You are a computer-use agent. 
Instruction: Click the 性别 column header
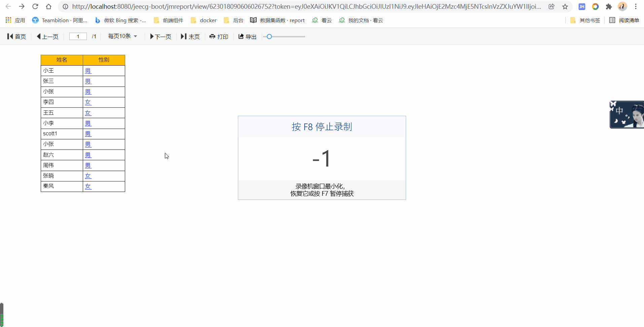click(x=104, y=60)
